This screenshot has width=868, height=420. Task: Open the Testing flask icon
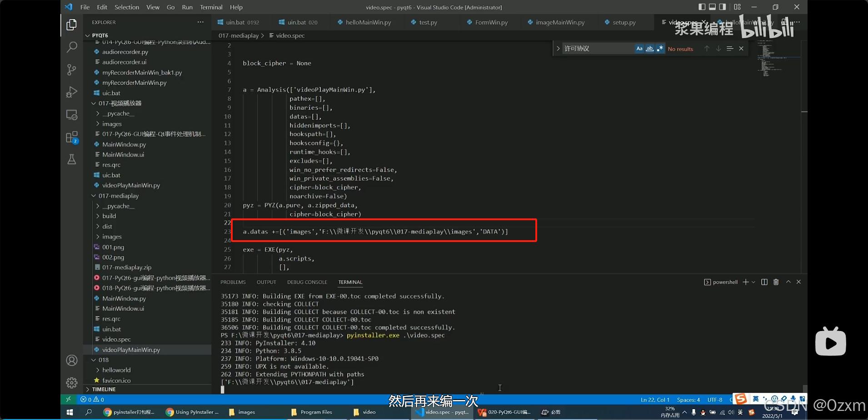coord(72,159)
